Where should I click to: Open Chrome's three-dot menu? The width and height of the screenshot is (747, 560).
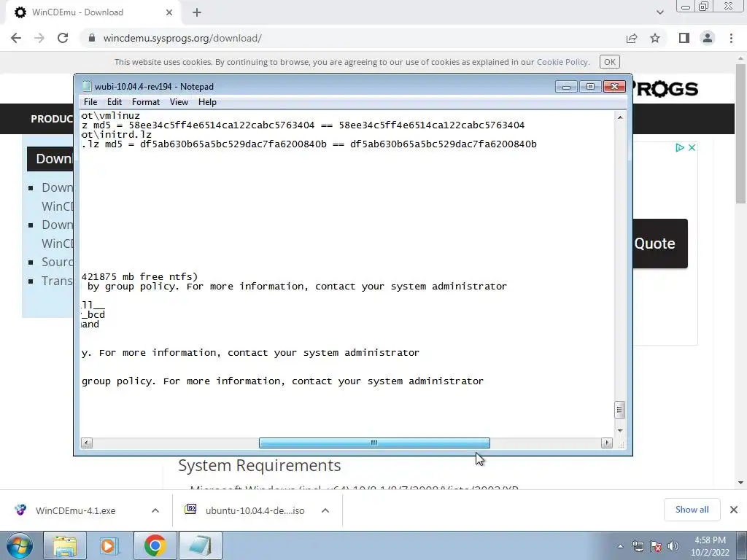[x=731, y=38]
